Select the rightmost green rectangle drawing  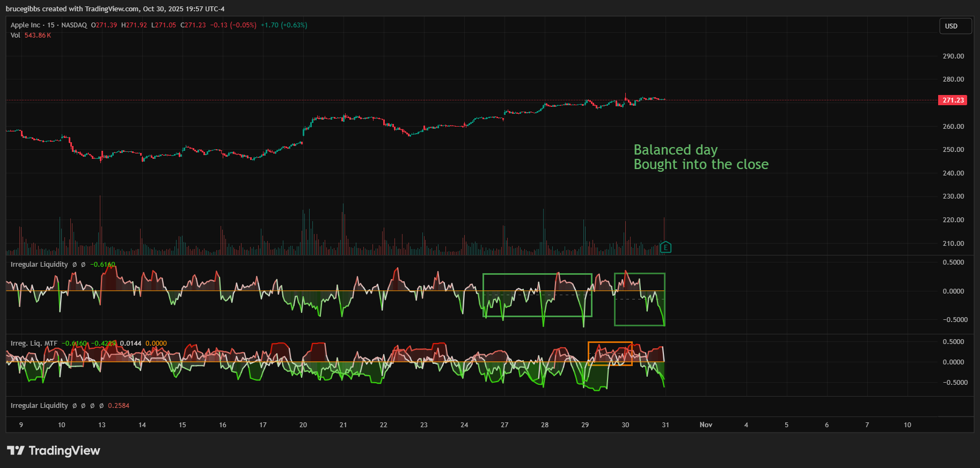coord(639,274)
